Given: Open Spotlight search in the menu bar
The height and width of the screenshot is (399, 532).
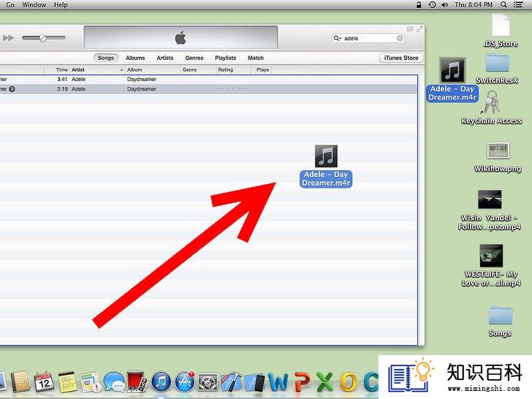Looking at the screenshot, I should pos(503,4).
